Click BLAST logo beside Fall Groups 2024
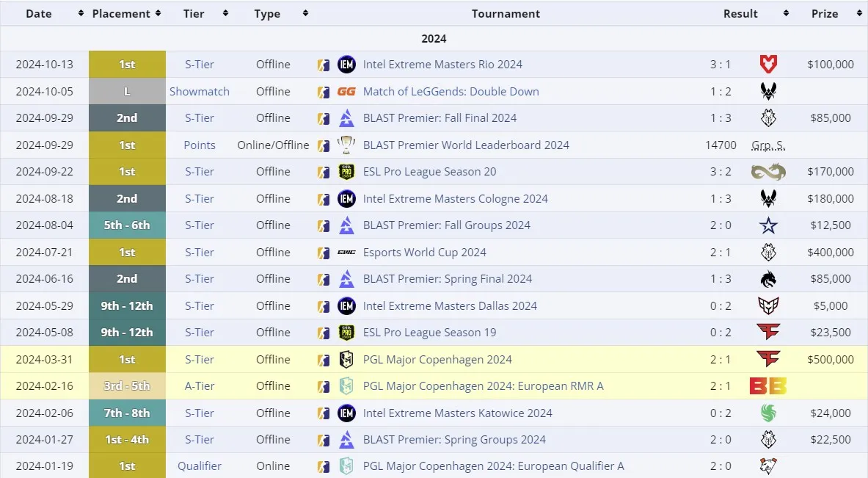This screenshot has width=868, height=478. click(x=346, y=225)
